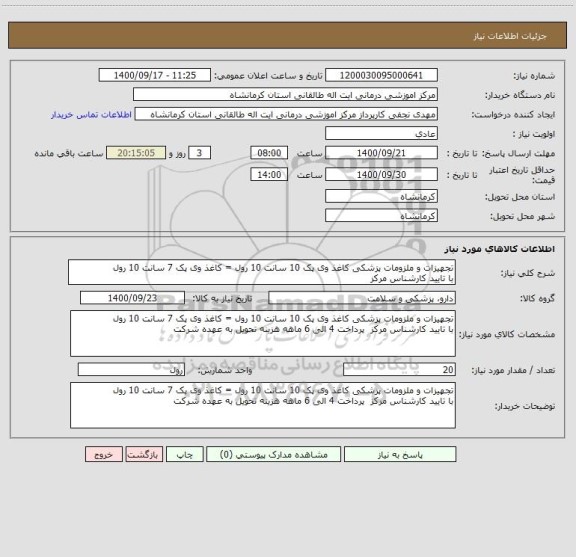Click unit of measure field رول

point(131,370)
